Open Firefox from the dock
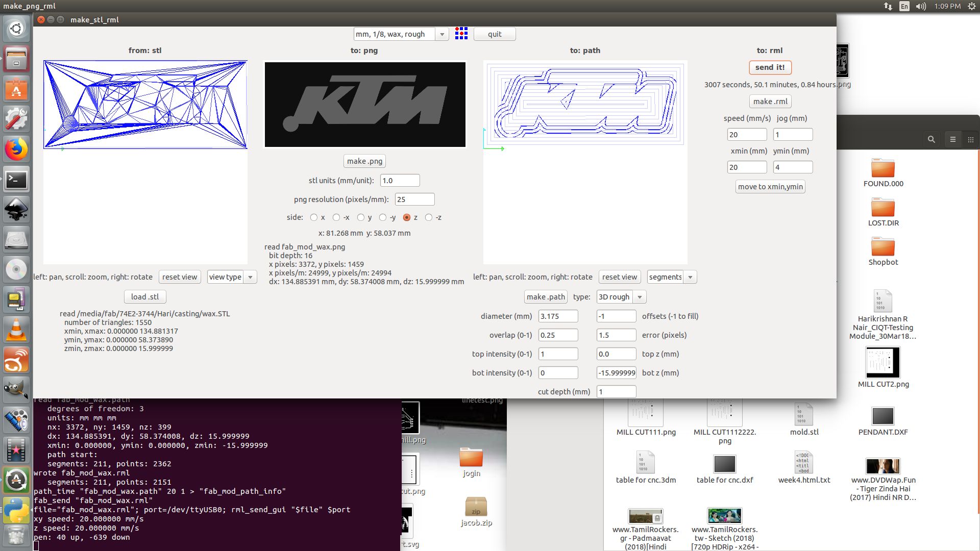The image size is (980, 551). tap(16, 150)
